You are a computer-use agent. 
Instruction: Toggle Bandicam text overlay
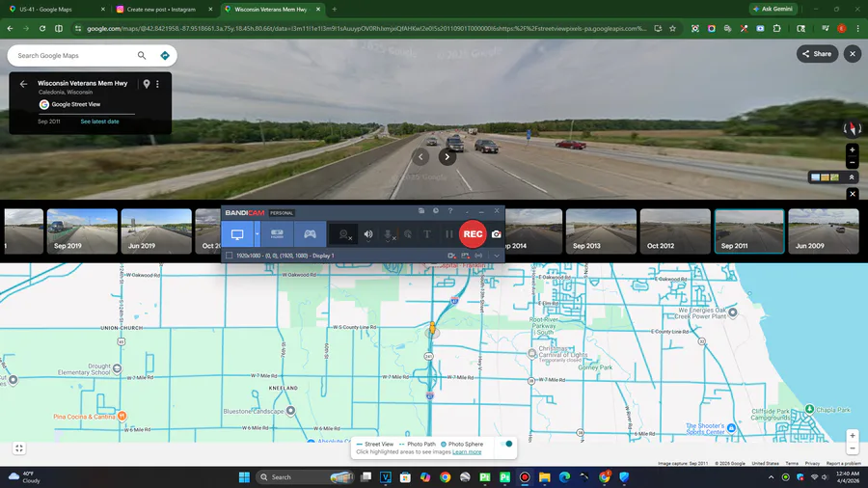coord(427,234)
